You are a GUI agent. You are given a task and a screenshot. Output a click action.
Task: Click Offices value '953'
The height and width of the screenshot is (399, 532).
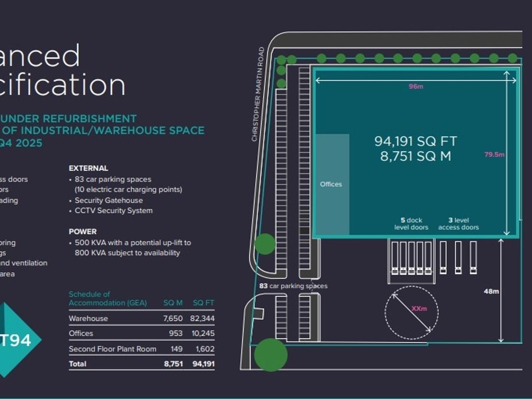click(x=175, y=333)
